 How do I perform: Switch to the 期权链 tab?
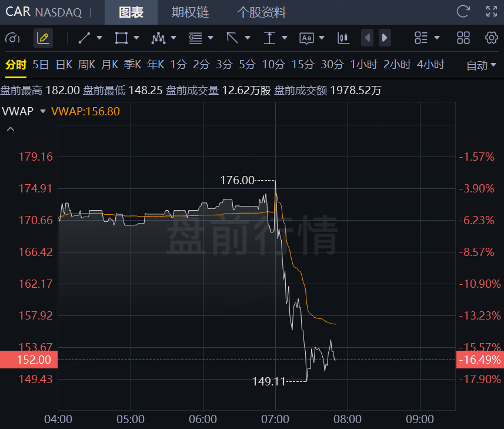click(190, 12)
